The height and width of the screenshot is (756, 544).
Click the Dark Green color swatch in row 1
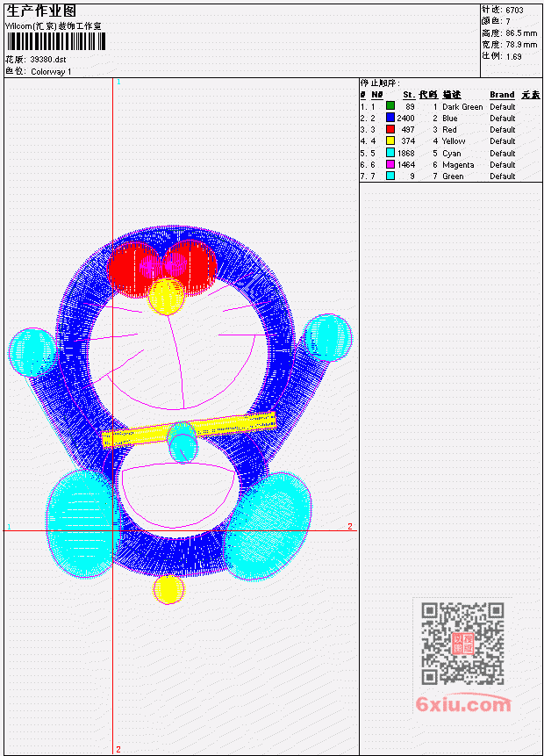[390, 105]
